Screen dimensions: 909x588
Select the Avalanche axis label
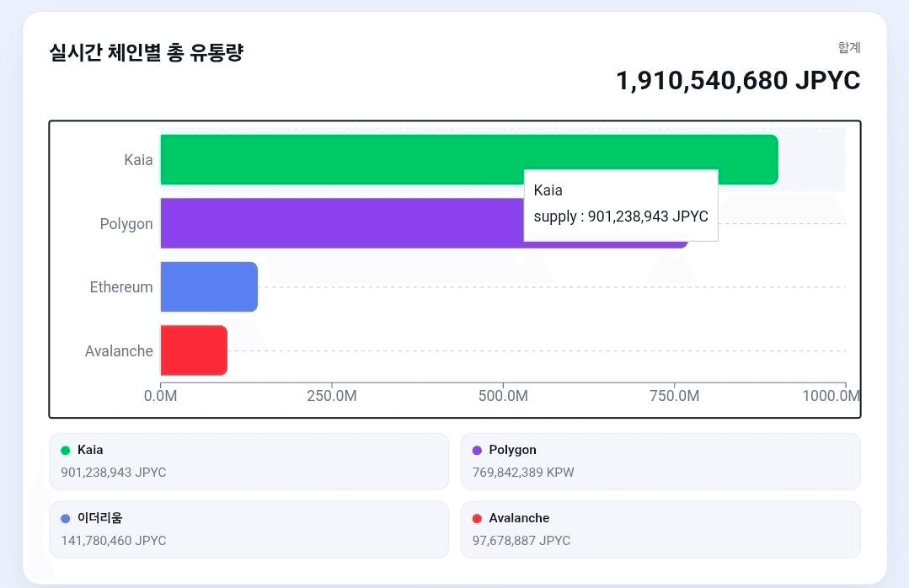[119, 350]
